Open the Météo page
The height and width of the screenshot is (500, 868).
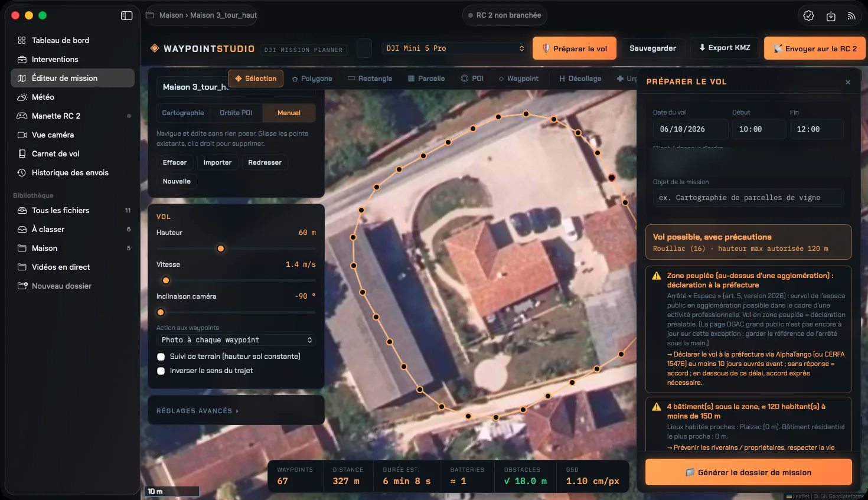pyautogui.click(x=73, y=97)
